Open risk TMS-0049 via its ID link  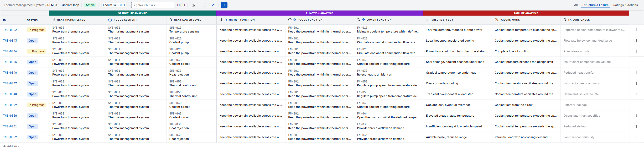pos(10,105)
